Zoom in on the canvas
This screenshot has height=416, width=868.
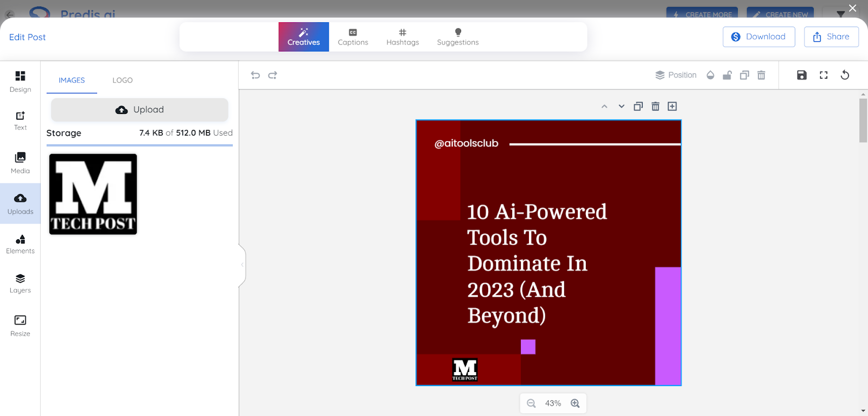575,404
